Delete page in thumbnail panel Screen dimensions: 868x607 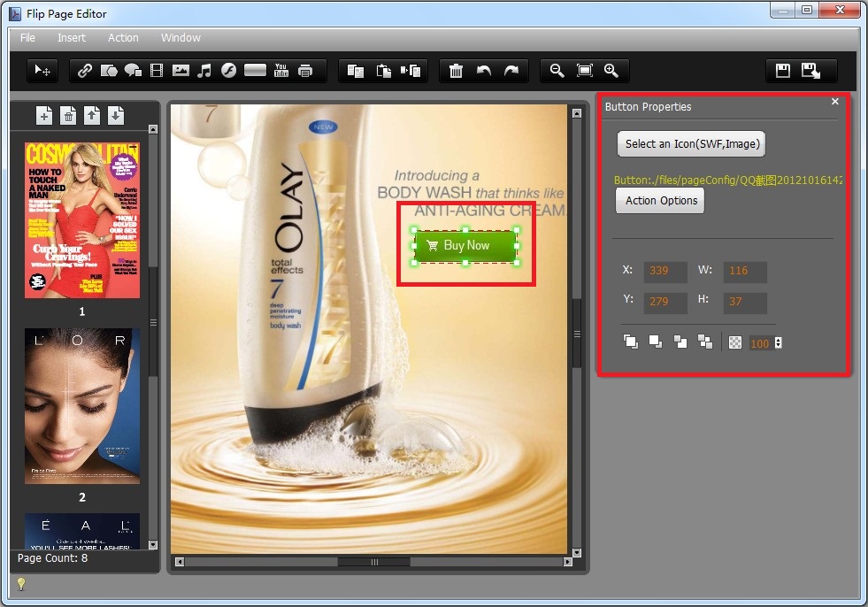68,116
